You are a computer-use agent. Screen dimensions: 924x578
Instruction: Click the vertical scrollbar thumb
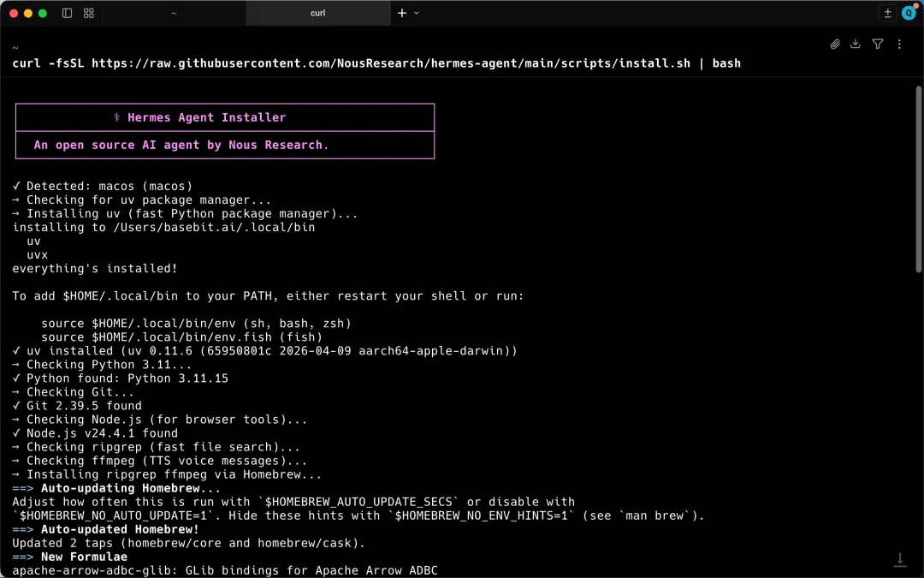919,178
